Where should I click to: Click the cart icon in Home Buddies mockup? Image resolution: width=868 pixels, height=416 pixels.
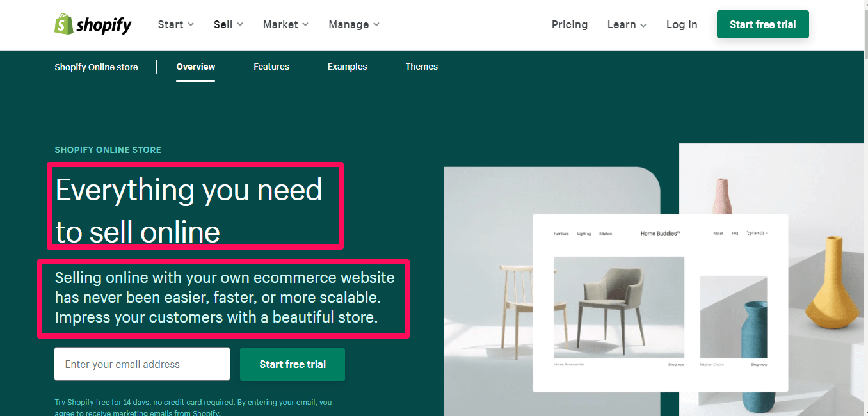749,234
